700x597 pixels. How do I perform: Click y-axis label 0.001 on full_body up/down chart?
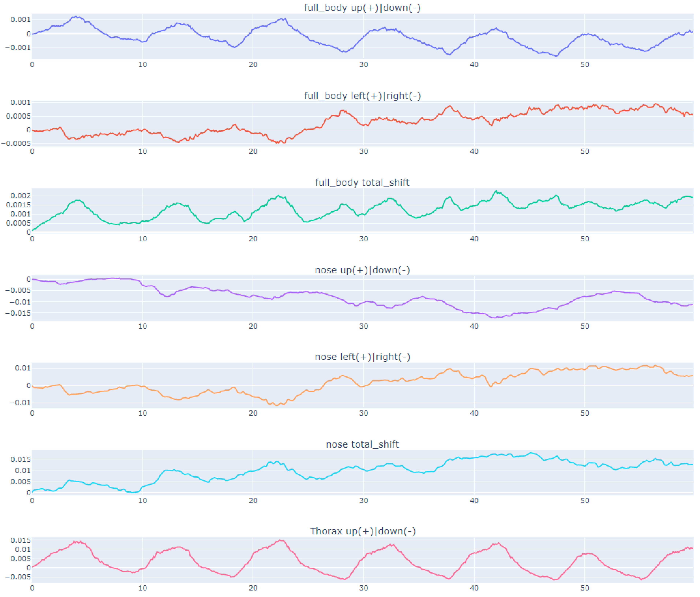click(21, 20)
